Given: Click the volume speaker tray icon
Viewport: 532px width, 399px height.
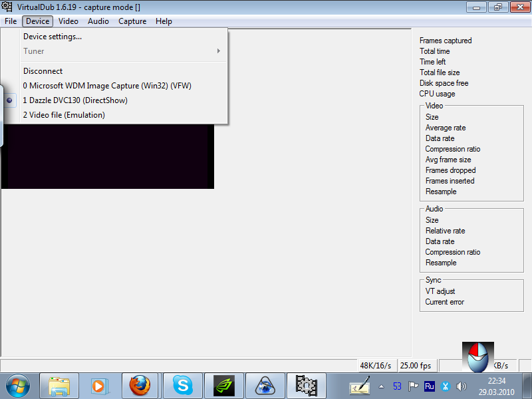Looking at the screenshot, I should (462, 386).
